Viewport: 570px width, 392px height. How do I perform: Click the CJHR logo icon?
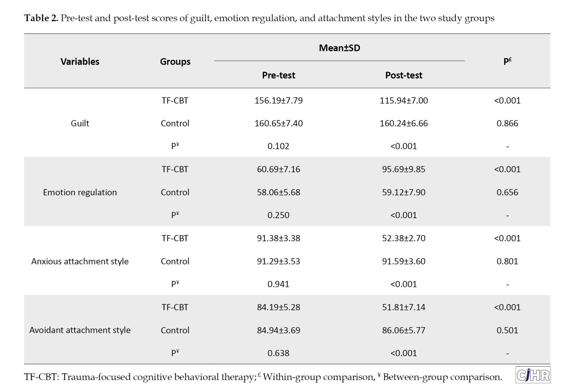(x=533, y=375)
